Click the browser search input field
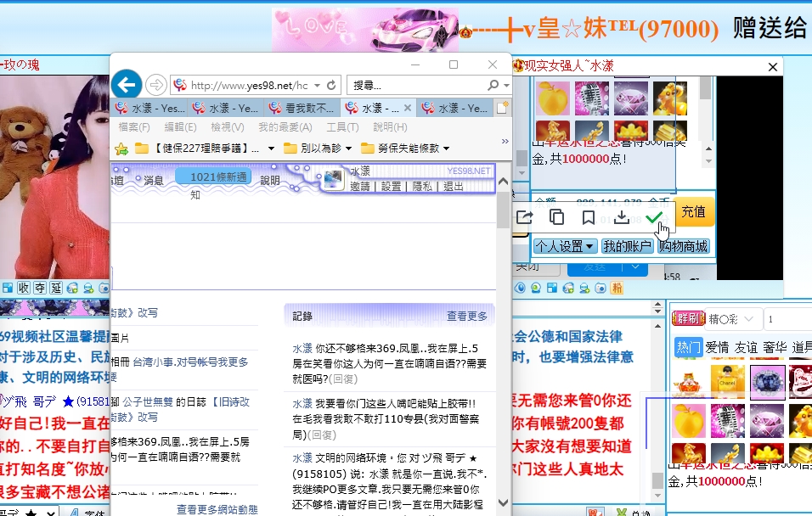Screen dimensions: 812x516 click(416, 85)
